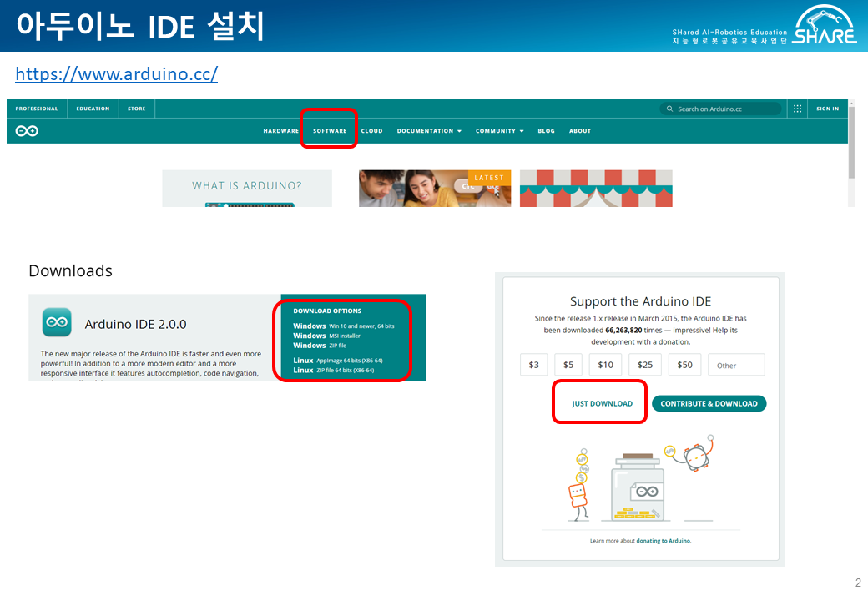Click the 66,263,820 download count
The width and height of the screenshot is (868, 601).
(623, 330)
